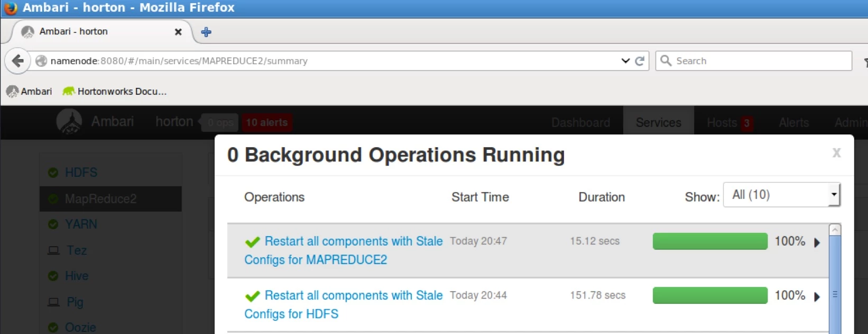Click the address bar URL field

pyautogui.click(x=333, y=61)
